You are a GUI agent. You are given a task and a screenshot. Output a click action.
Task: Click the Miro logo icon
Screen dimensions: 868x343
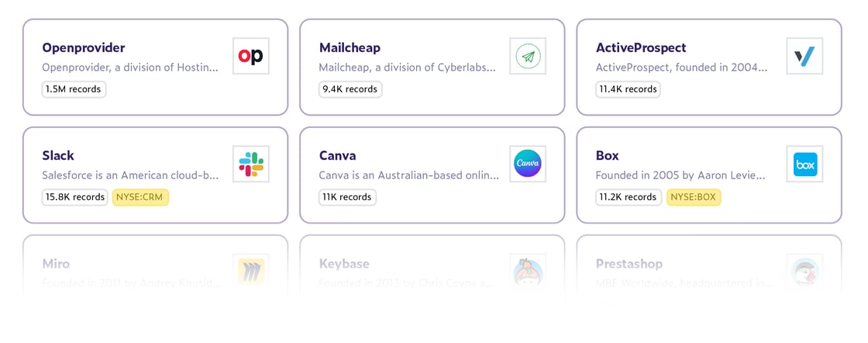(x=250, y=271)
